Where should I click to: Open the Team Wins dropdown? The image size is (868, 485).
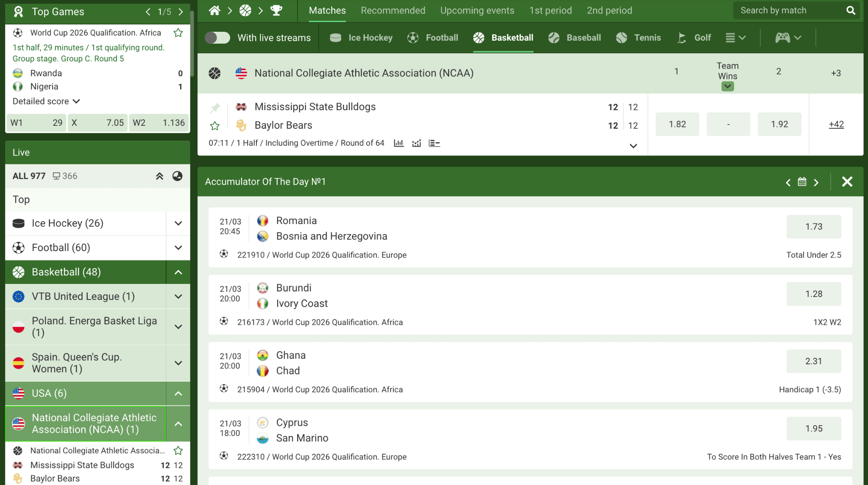coord(728,86)
